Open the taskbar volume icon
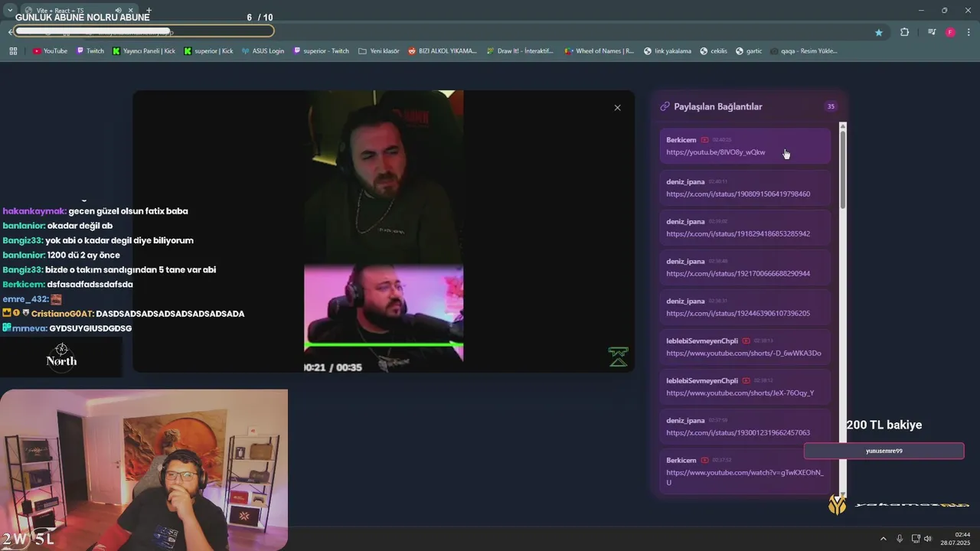Screen dimensions: 980x551 [928, 539]
